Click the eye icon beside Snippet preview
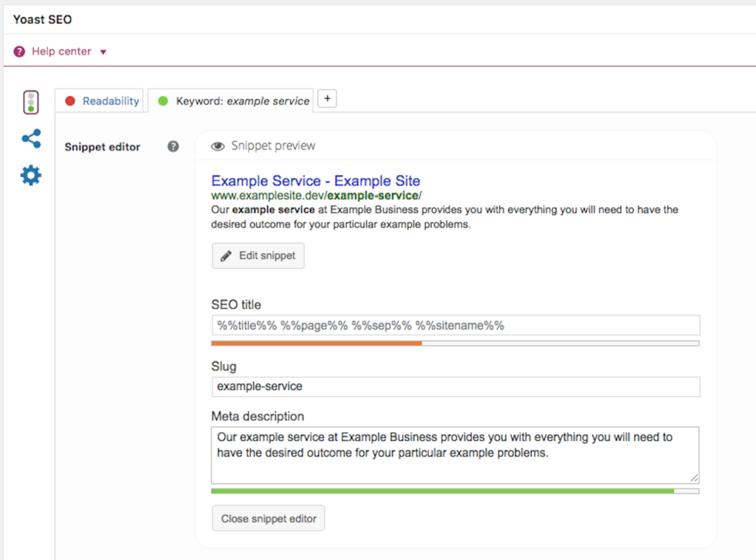The image size is (756, 560). point(218,146)
